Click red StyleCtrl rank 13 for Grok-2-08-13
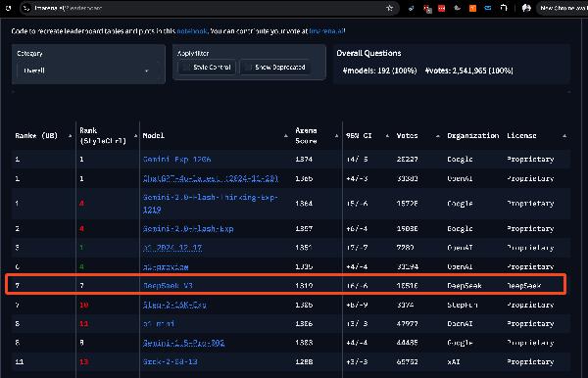 (83, 362)
